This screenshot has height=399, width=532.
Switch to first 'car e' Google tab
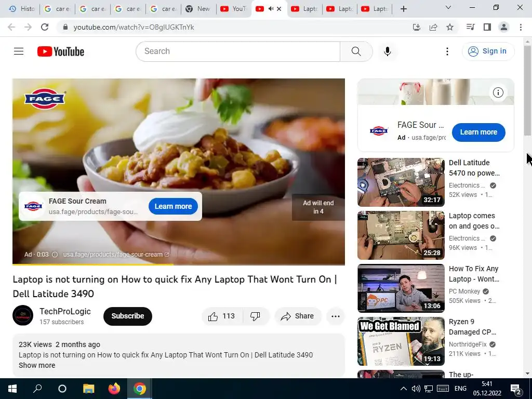pyautogui.click(x=57, y=9)
